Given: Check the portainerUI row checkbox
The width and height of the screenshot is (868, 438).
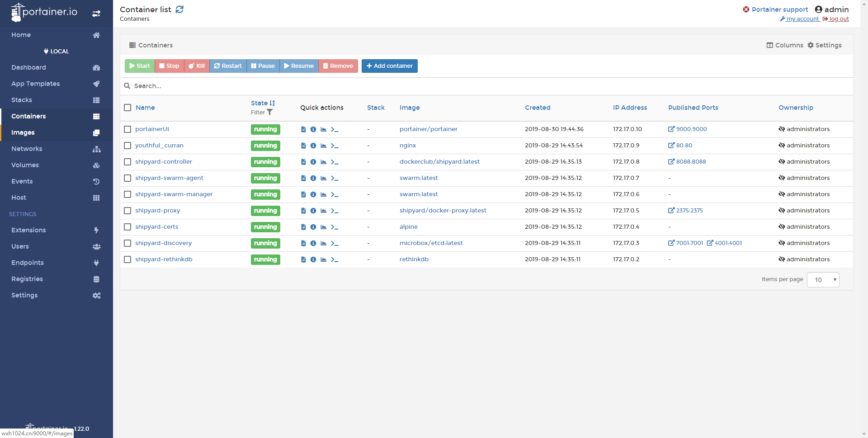Looking at the screenshot, I should pyautogui.click(x=127, y=129).
